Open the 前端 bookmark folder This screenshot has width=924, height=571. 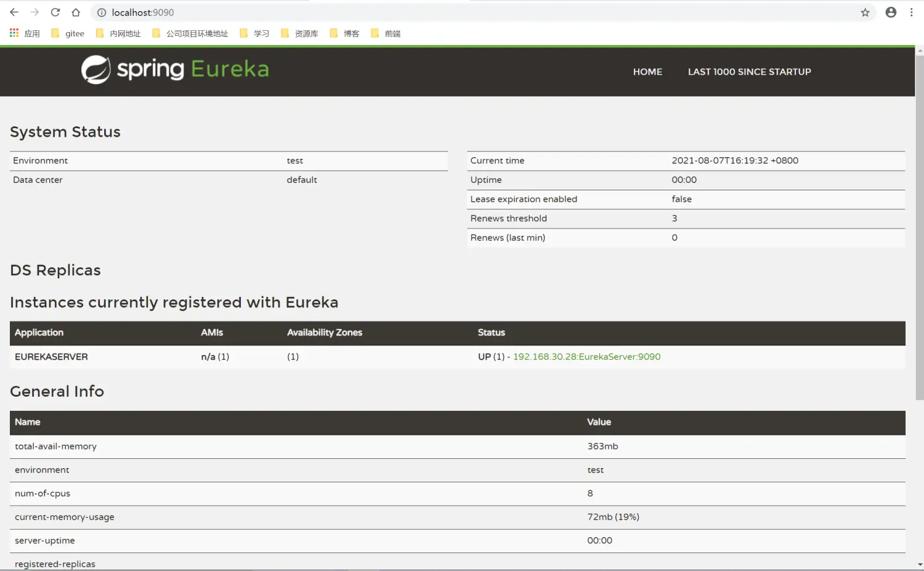pyautogui.click(x=386, y=33)
